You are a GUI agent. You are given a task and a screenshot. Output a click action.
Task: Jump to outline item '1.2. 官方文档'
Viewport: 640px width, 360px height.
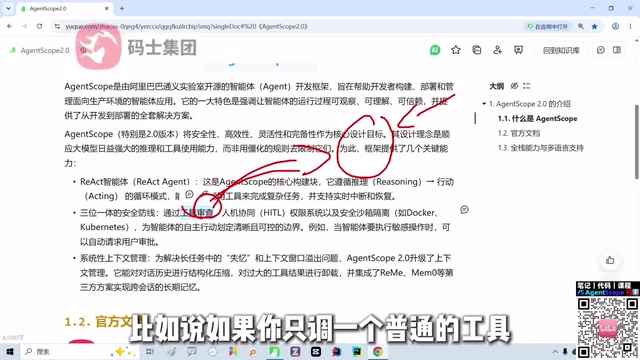[519, 133]
